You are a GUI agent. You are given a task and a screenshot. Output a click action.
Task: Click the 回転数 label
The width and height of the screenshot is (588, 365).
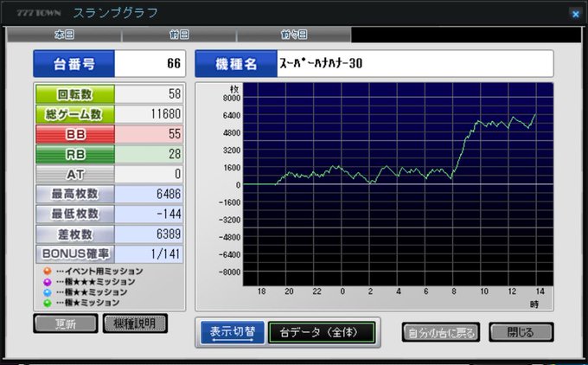pos(75,94)
